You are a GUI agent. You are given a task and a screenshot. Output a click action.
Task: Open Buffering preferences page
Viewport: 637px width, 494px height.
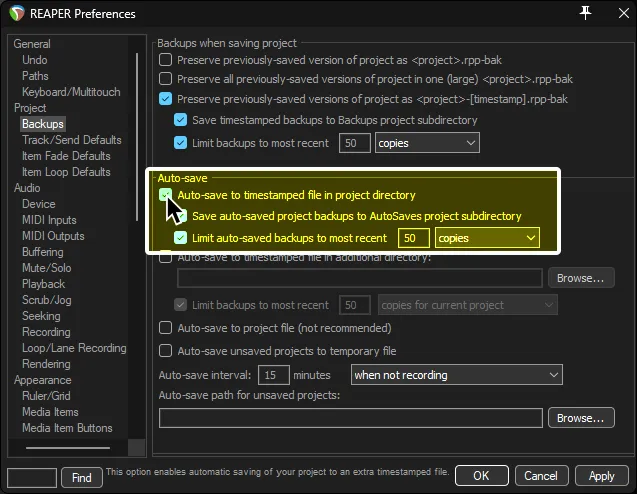click(43, 252)
